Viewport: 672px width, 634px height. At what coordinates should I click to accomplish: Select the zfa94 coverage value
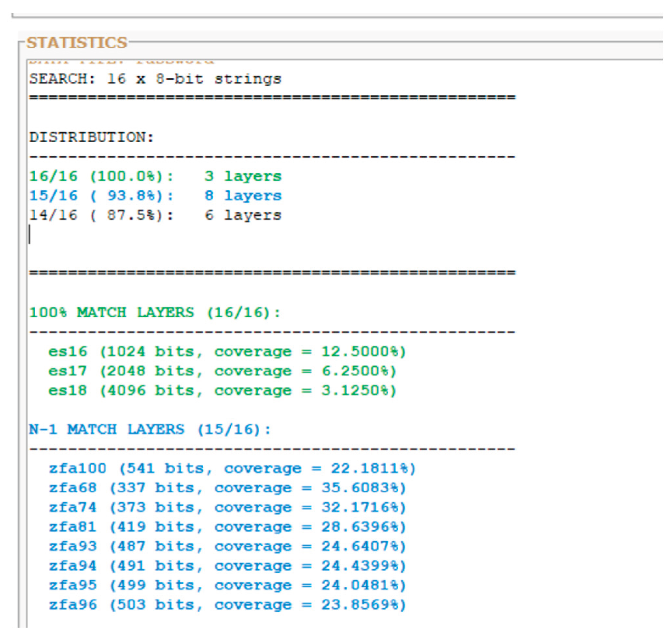pos(362,565)
